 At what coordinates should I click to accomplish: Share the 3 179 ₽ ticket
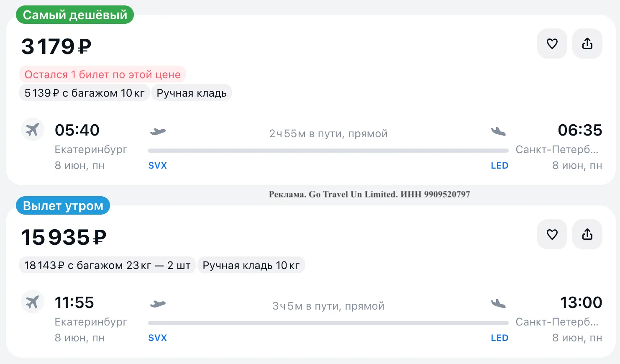587,44
